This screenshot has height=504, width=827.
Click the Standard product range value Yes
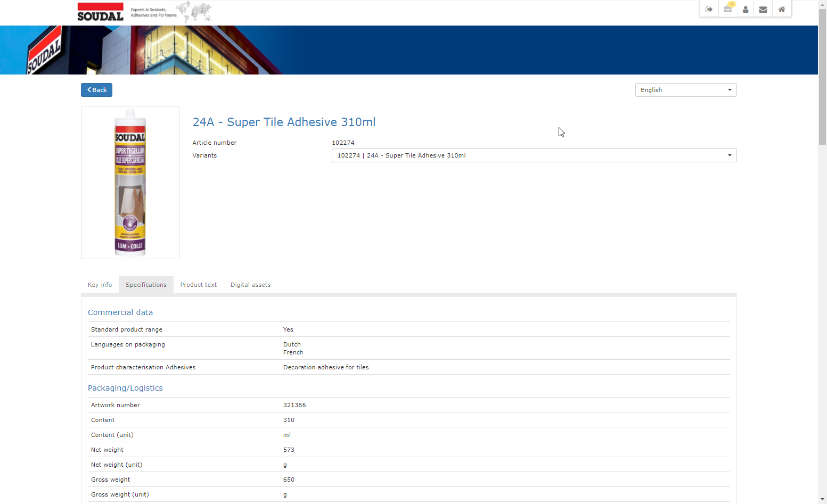(288, 329)
